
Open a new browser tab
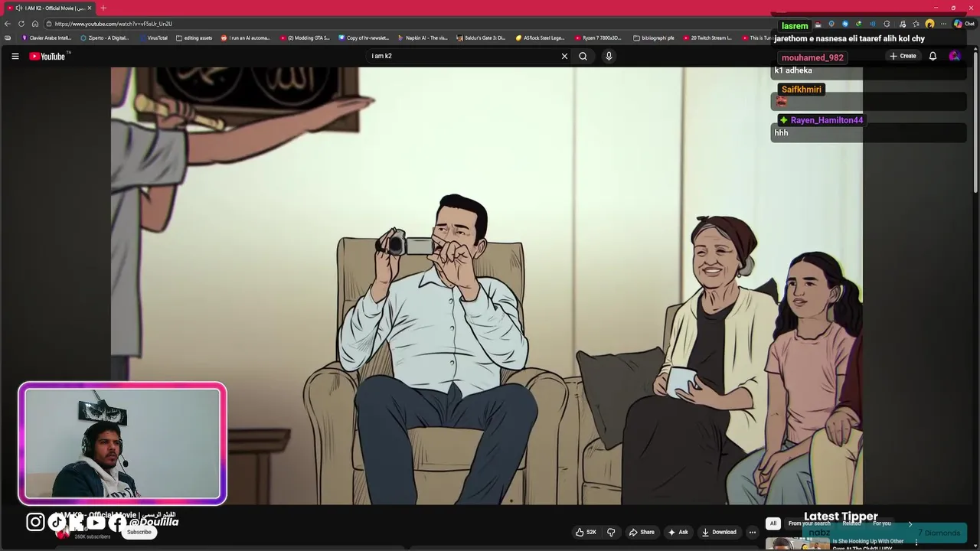pyautogui.click(x=103, y=8)
